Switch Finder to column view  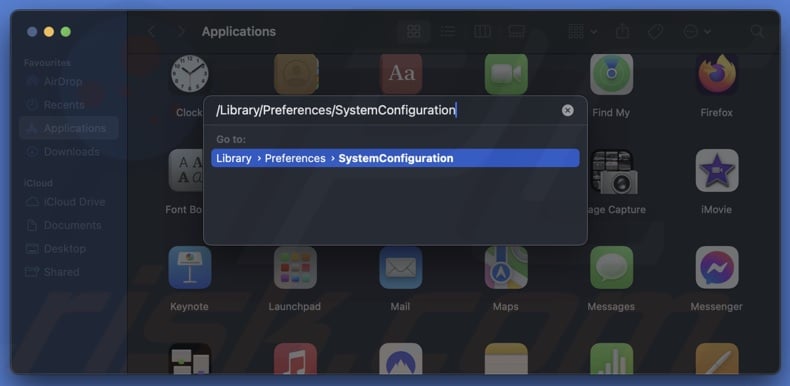482,32
